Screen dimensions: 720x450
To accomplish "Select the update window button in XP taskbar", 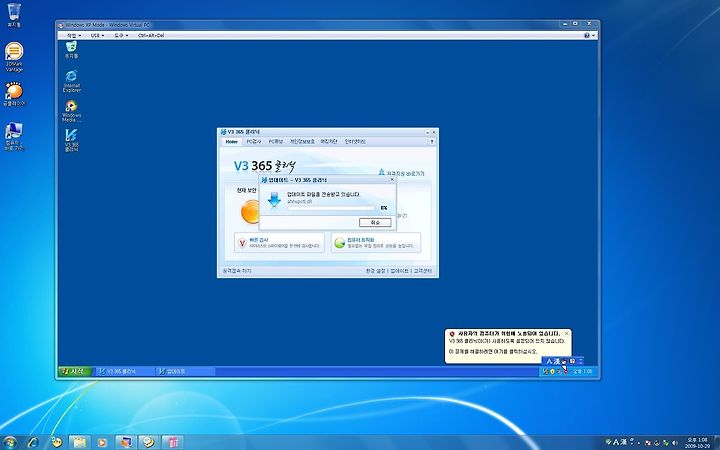I will tap(184, 371).
